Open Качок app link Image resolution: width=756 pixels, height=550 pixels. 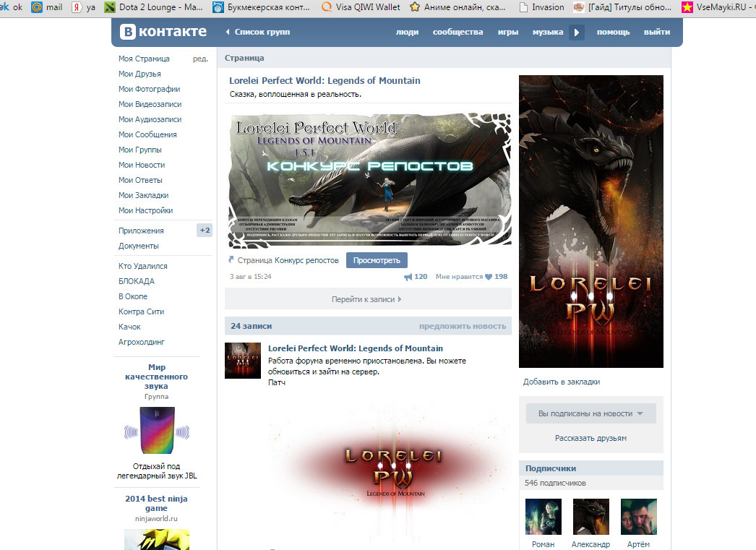[x=129, y=327]
